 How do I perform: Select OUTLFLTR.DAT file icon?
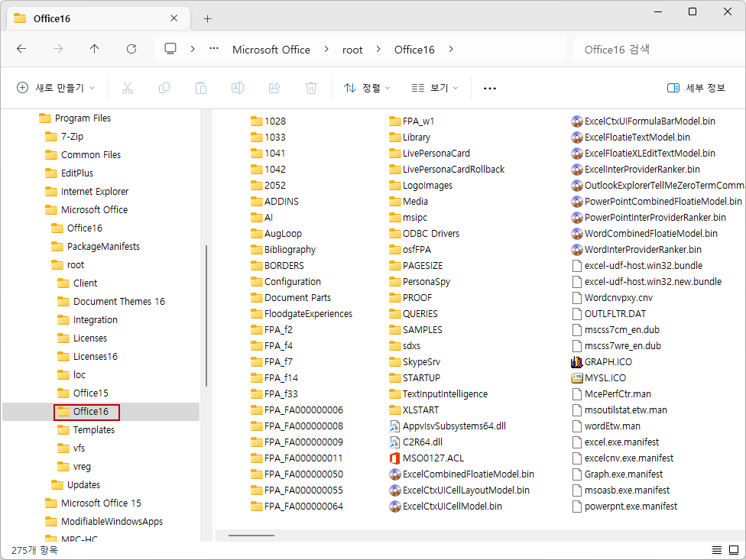pyautogui.click(x=576, y=314)
